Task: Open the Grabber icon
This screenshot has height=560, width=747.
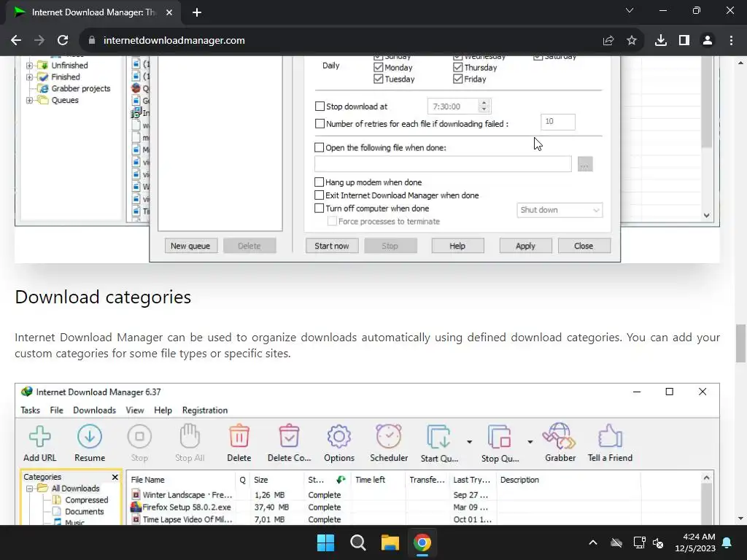Action: 560,436
